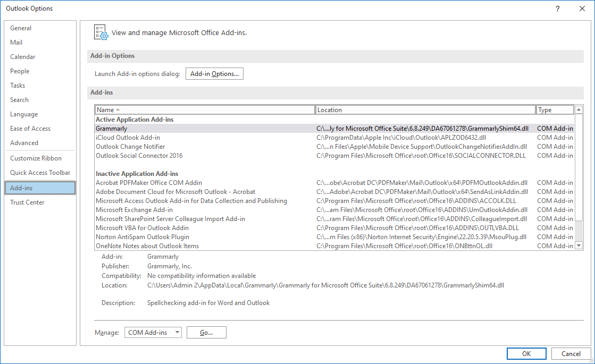Sort by the Location column header
The height and width of the screenshot is (364, 595).
(x=425, y=110)
